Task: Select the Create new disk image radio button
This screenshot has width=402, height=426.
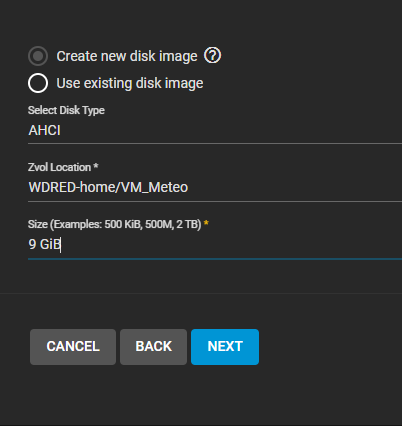Action: (x=38, y=56)
